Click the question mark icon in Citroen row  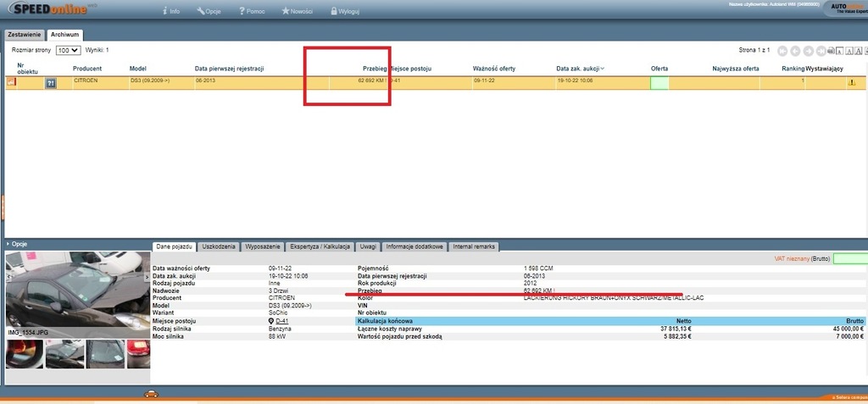(x=50, y=83)
